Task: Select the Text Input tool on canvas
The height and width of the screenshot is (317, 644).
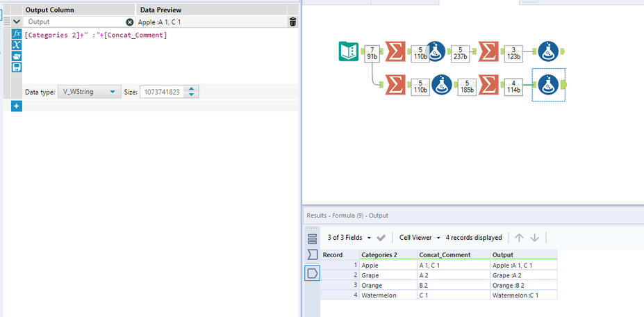Action: (349, 51)
